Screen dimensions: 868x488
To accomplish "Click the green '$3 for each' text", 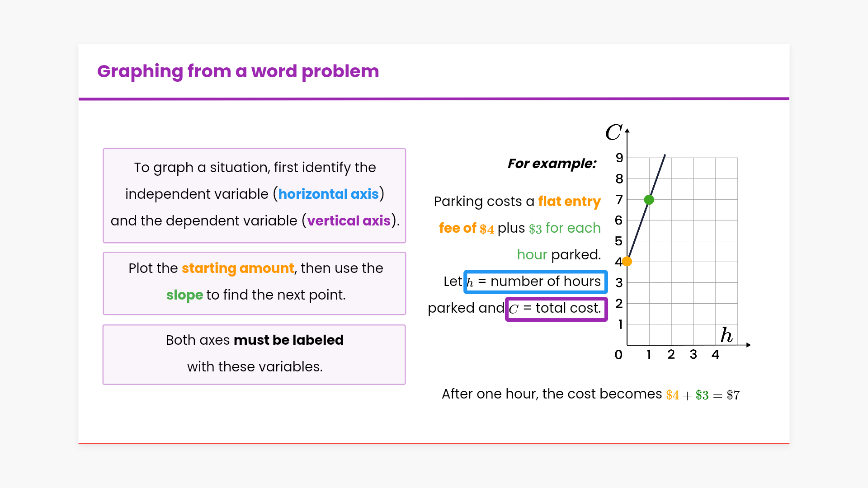I will pyautogui.click(x=565, y=228).
